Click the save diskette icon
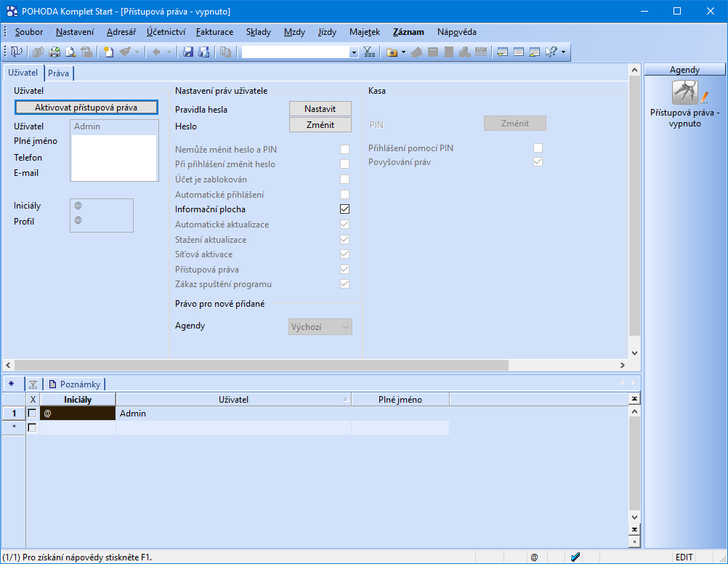728x564 pixels. pos(188,52)
